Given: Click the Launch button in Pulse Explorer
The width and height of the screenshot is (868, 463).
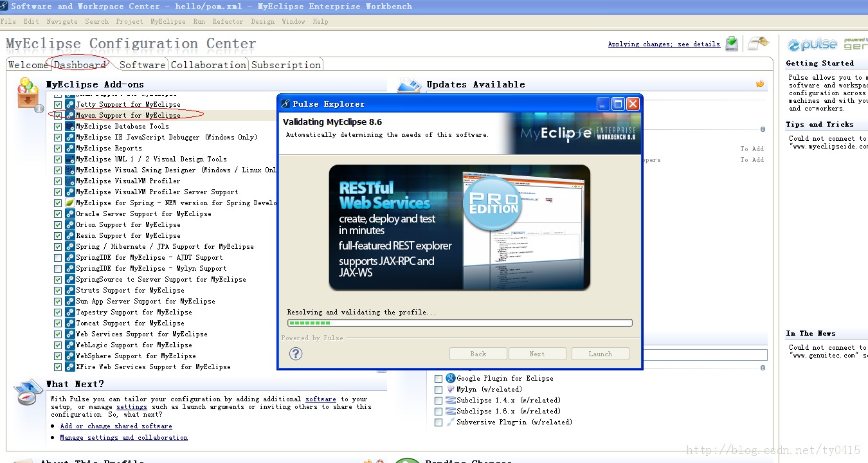Looking at the screenshot, I should [x=601, y=354].
